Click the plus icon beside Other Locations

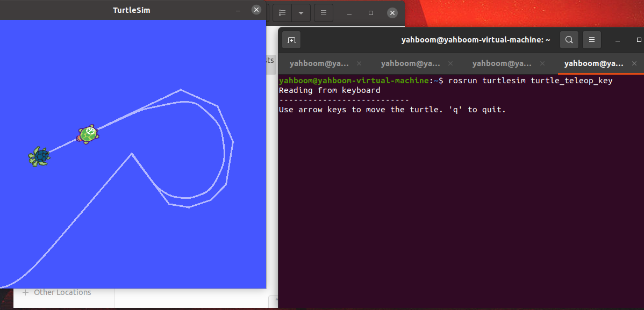coord(25,293)
